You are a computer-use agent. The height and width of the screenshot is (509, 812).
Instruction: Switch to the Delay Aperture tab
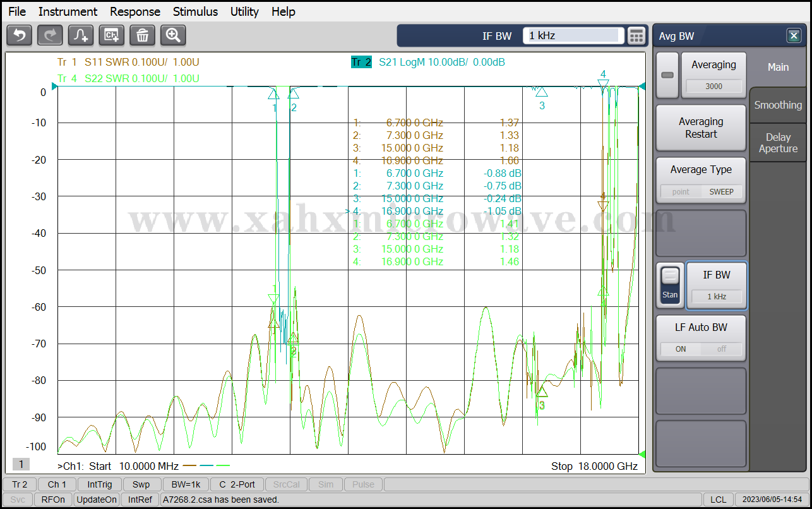pos(778,143)
